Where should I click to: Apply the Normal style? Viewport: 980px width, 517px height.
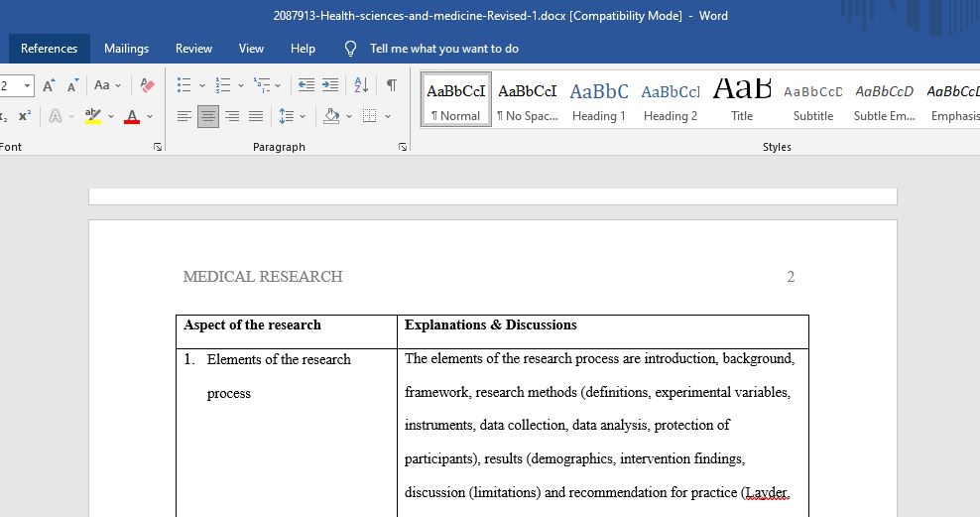coord(456,100)
